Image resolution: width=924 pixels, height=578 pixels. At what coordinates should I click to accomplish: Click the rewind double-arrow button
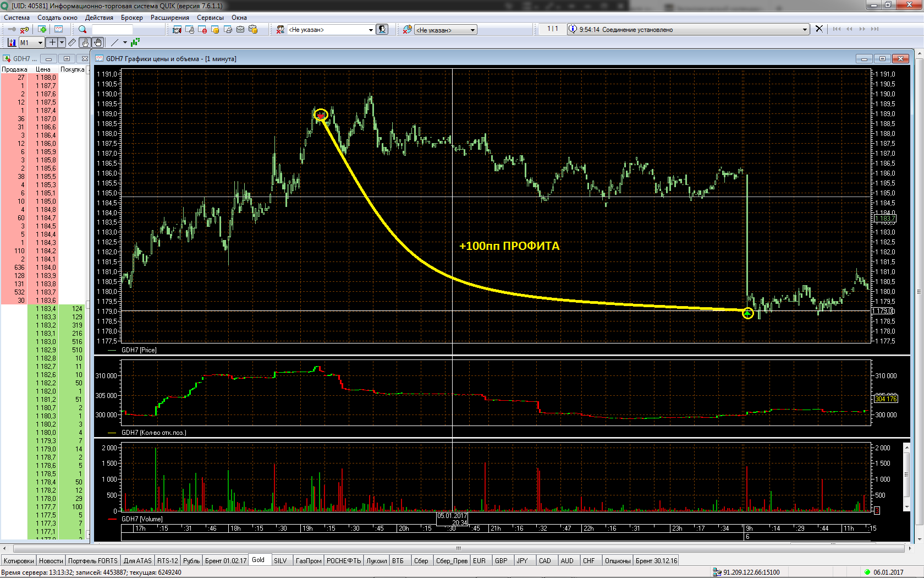pos(849,29)
